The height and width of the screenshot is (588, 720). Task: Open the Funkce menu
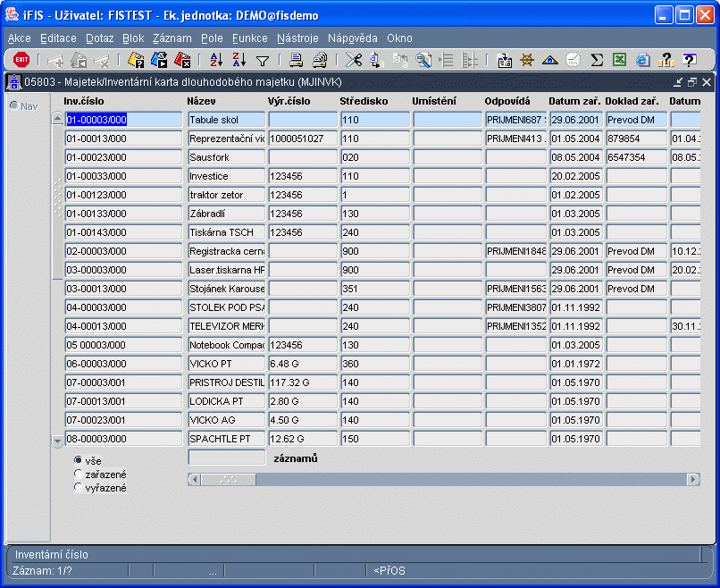point(250,38)
